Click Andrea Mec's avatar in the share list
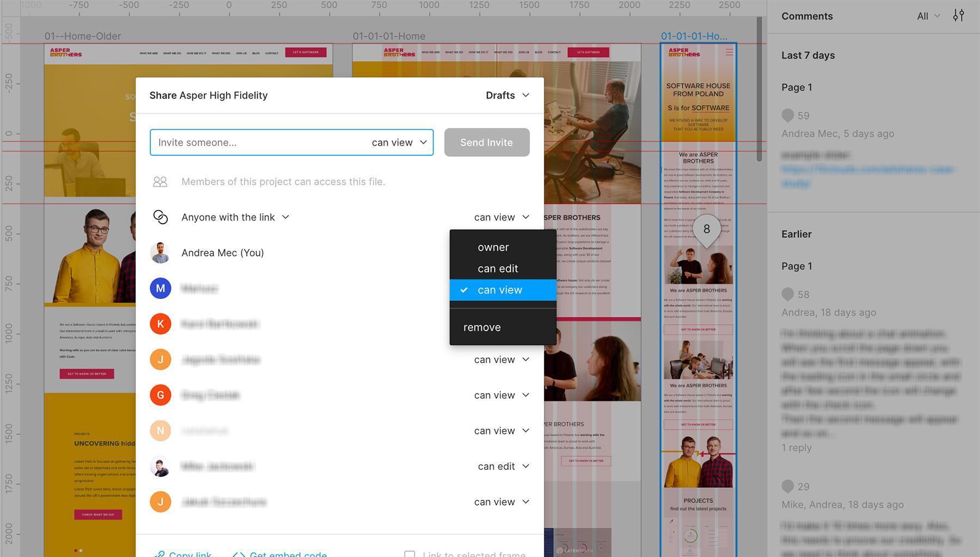Screen dimensions: 980x557 click(x=160, y=253)
